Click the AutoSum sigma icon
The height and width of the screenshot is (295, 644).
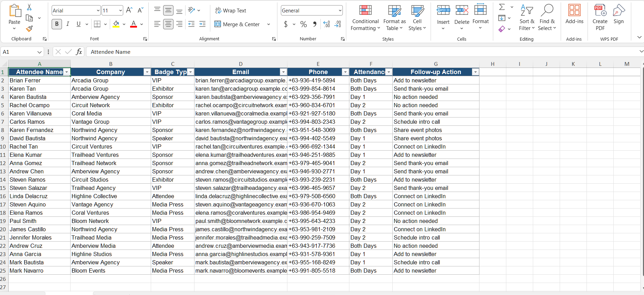coord(502,7)
